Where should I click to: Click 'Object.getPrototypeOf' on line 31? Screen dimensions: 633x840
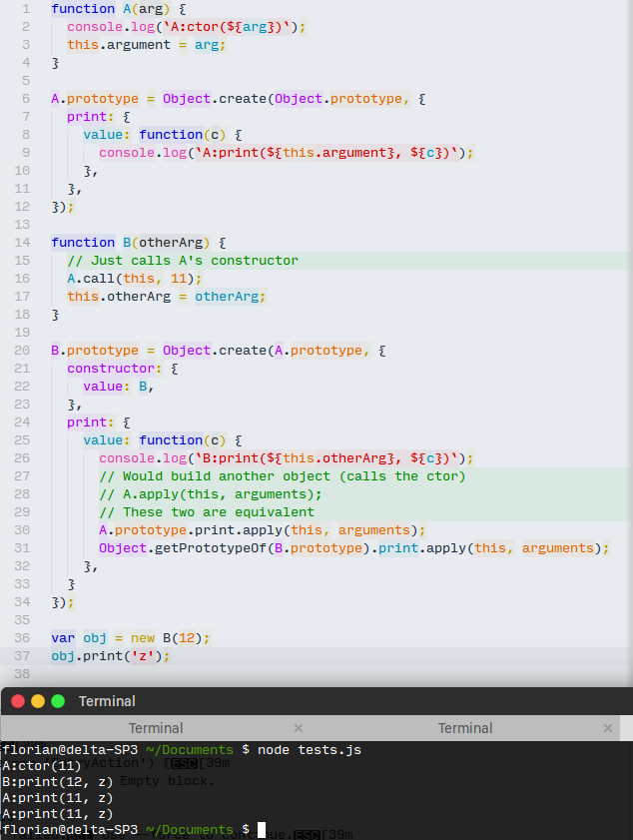click(170, 548)
